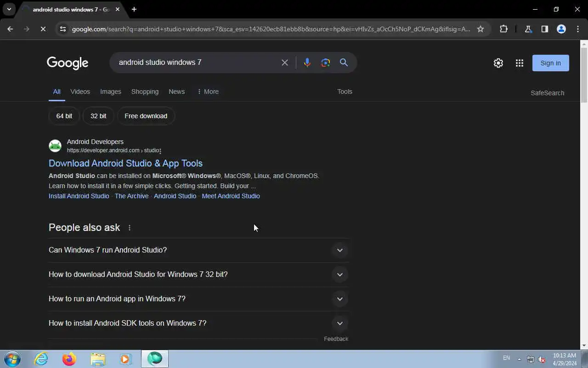Bookmark this page with the star icon
Viewport: 588px width, 368px height.
pos(481,29)
